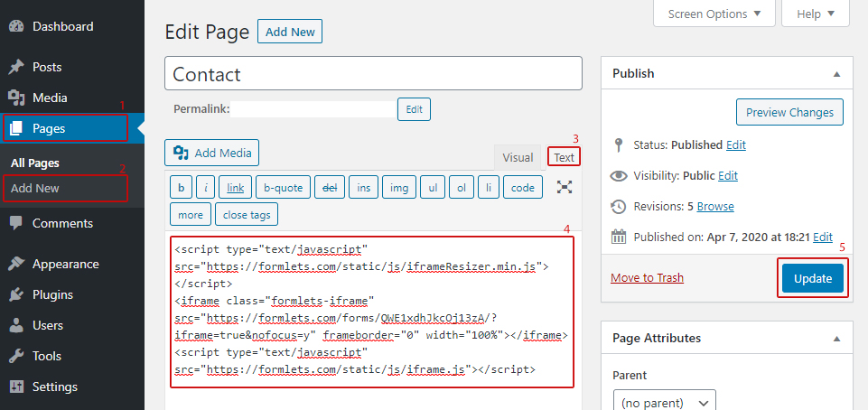Image resolution: width=868 pixels, height=410 pixels.
Task: Click the Pages sidebar icon
Action: click(16, 128)
